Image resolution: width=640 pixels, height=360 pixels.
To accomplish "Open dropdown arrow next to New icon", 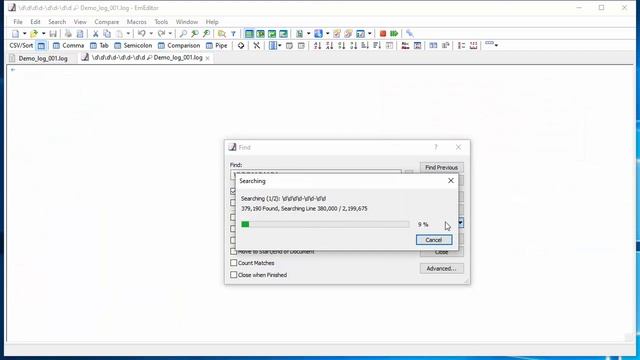I will 24,33.
